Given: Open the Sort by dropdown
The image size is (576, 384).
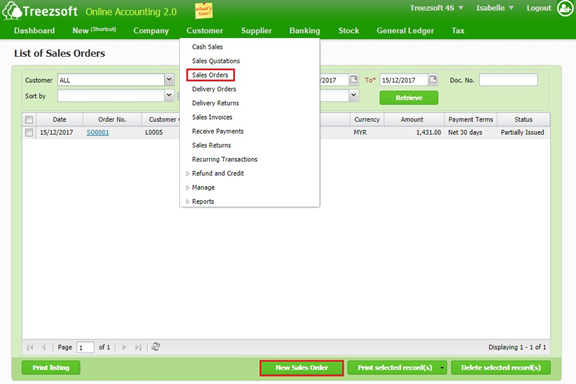Looking at the screenshot, I should 169,96.
